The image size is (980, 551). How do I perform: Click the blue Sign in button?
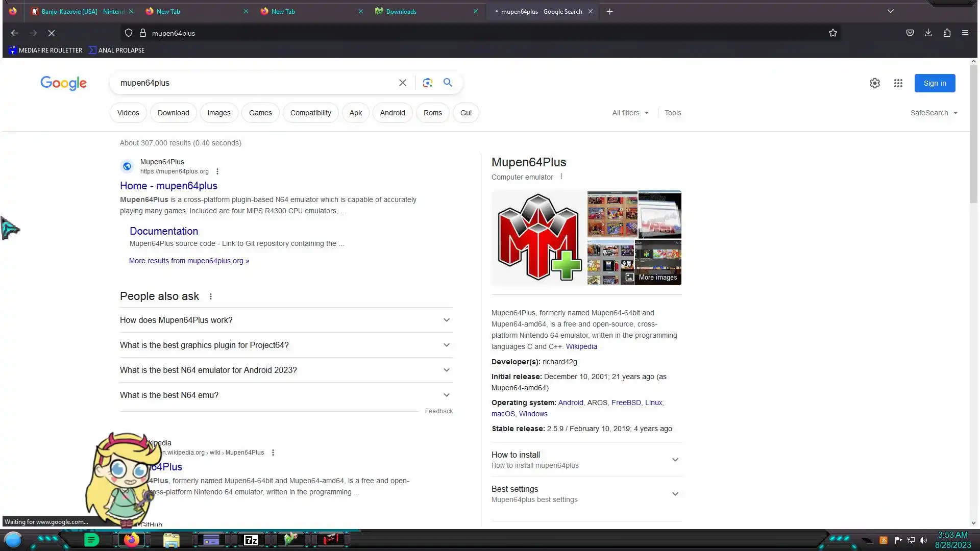tap(934, 83)
